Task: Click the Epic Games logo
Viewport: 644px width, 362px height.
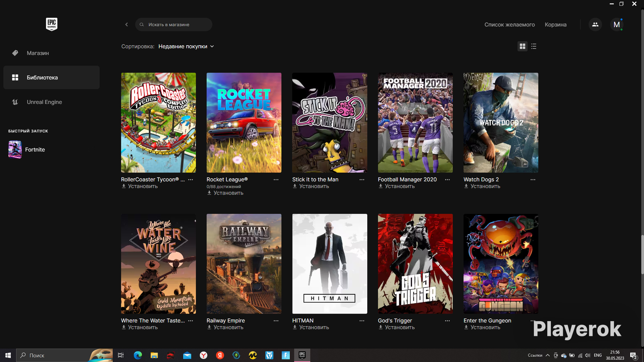Action: [51, 24]
